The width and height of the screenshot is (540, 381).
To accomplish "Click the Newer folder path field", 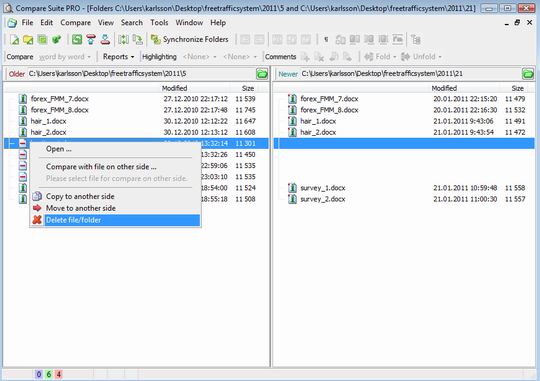I will 411,74.
